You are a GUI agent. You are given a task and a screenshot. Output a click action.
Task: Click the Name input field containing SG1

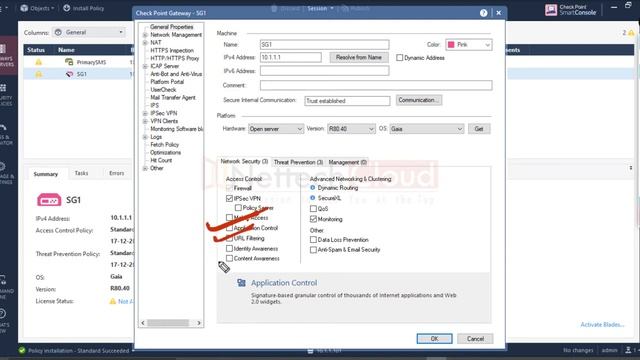pos(324,44)
